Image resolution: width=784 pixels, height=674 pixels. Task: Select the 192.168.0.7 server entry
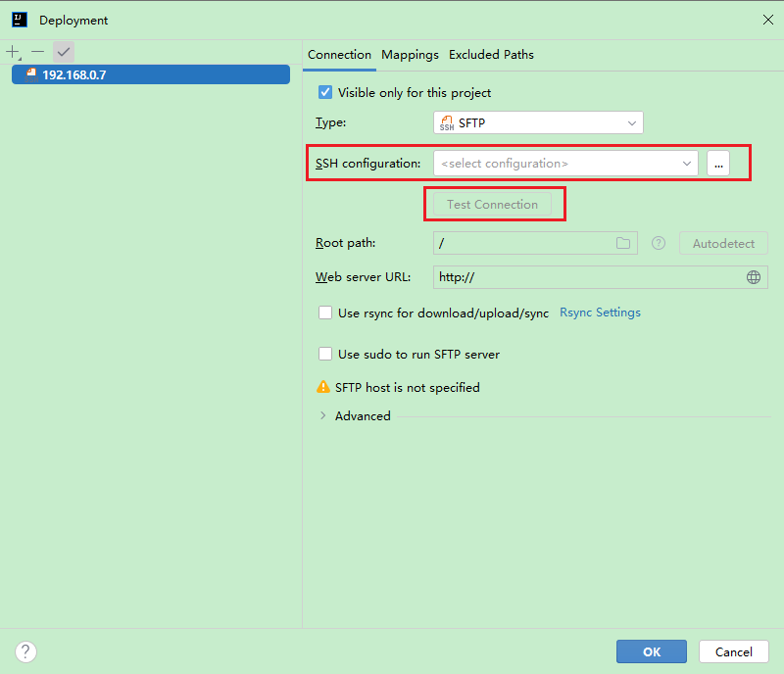[151, 74]
